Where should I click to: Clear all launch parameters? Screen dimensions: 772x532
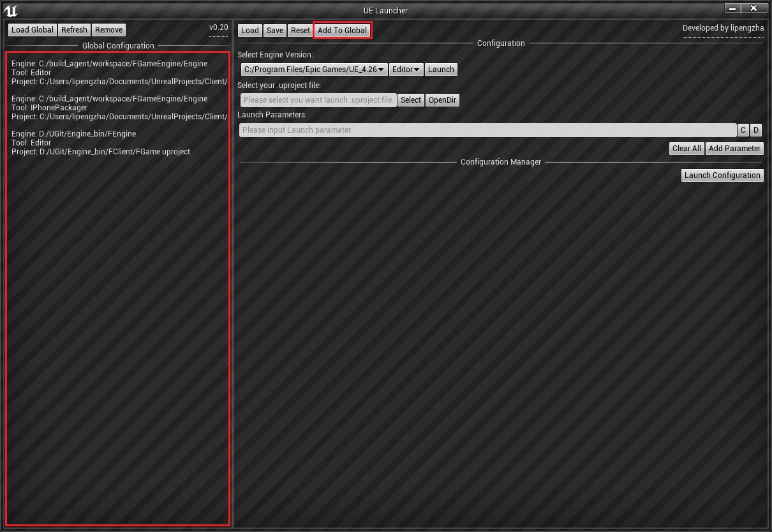(687, 149)
